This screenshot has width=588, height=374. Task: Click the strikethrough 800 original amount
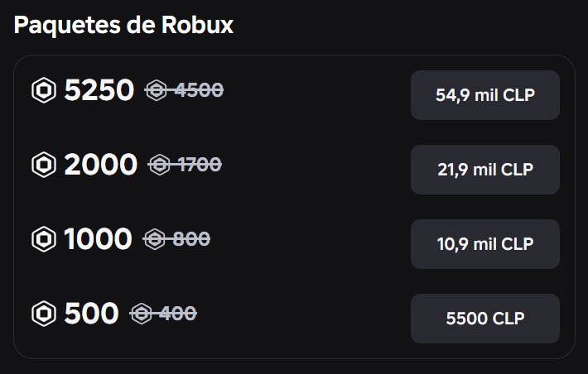(x=191, y=239)
